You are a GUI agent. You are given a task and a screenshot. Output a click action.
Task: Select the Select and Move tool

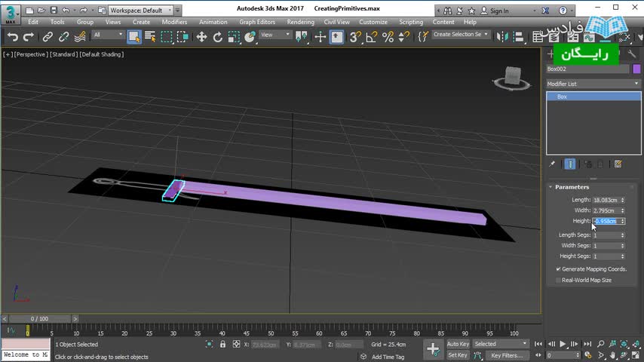(x=201, y=36)
